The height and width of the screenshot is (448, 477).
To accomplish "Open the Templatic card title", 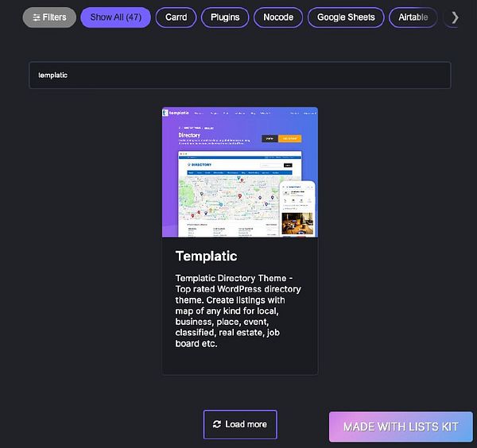I will coord(206,256).
